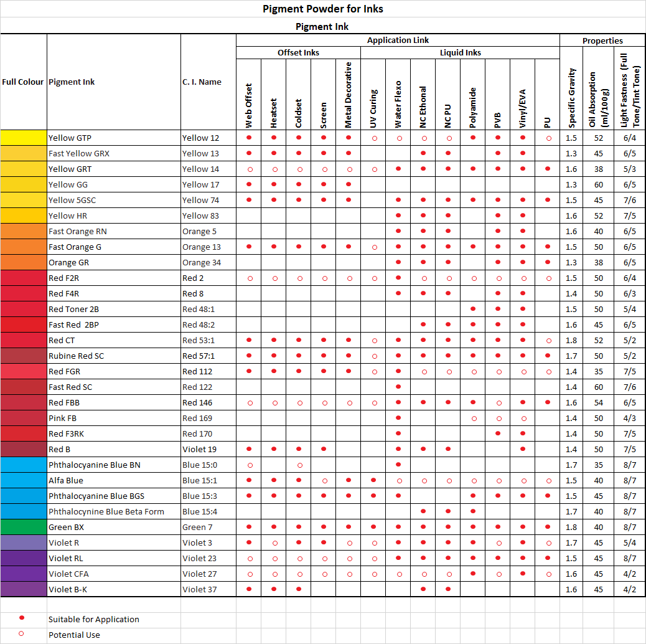
Task: Click the PU dot in the Green BX row
Action: pyautogui.click(x=548, y=527)
